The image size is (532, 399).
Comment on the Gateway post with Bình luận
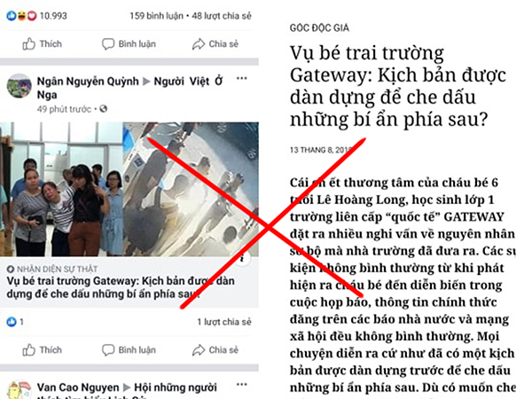(x=129, y=350)
